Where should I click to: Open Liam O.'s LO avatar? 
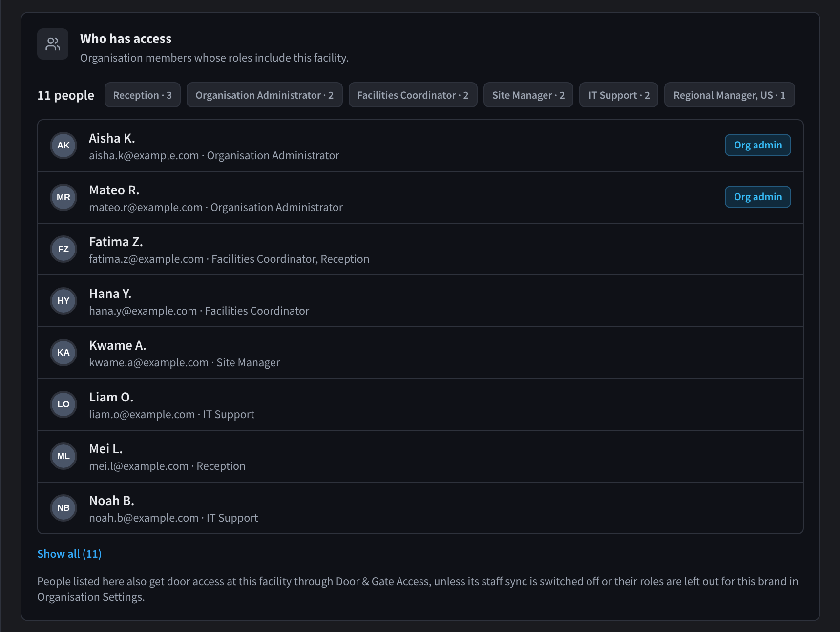pos(63,404)
